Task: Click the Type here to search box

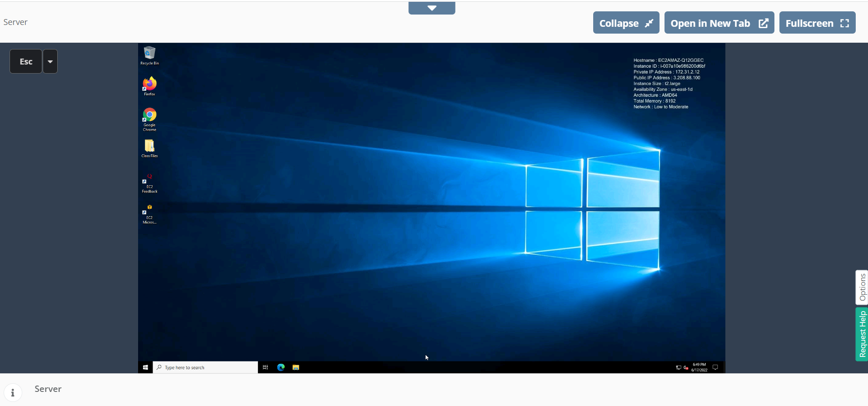Action: click(x=205, y=367)
